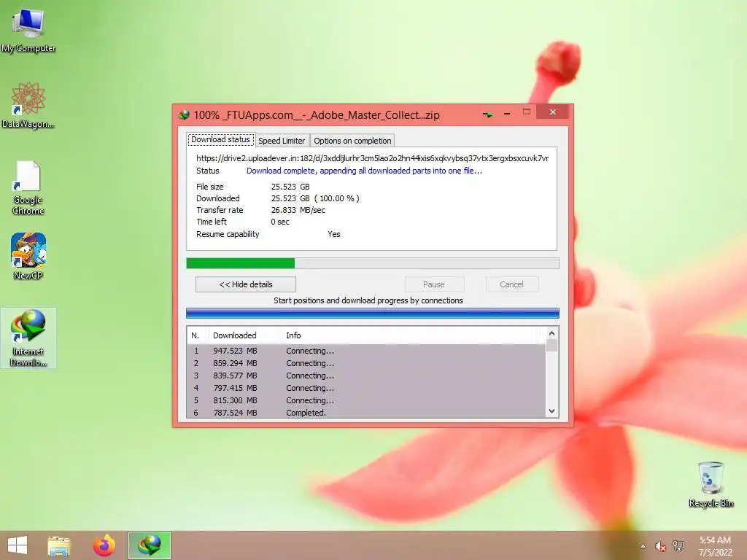Click the Pause button
This screenshot has width=747, height=560.
click(x=434, y=284)
